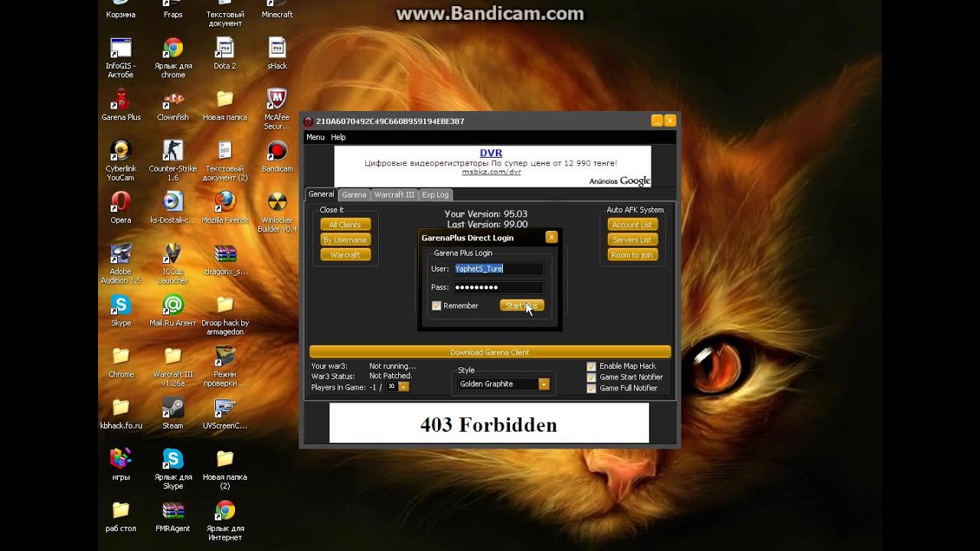Open the McAfee Security desktop icon
This screenshot has width=980, height=551.
click(277, 109)
